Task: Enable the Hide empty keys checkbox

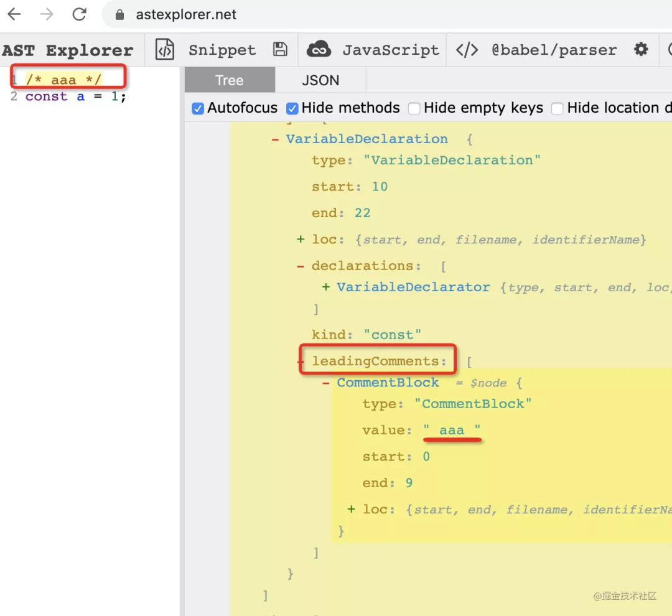Action: tap(414, 108)
